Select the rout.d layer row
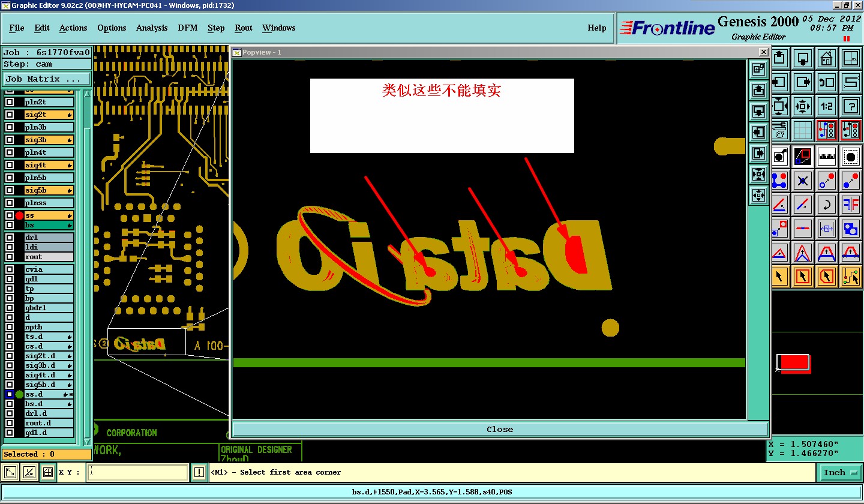864x504 pixels. coord(49,423)
